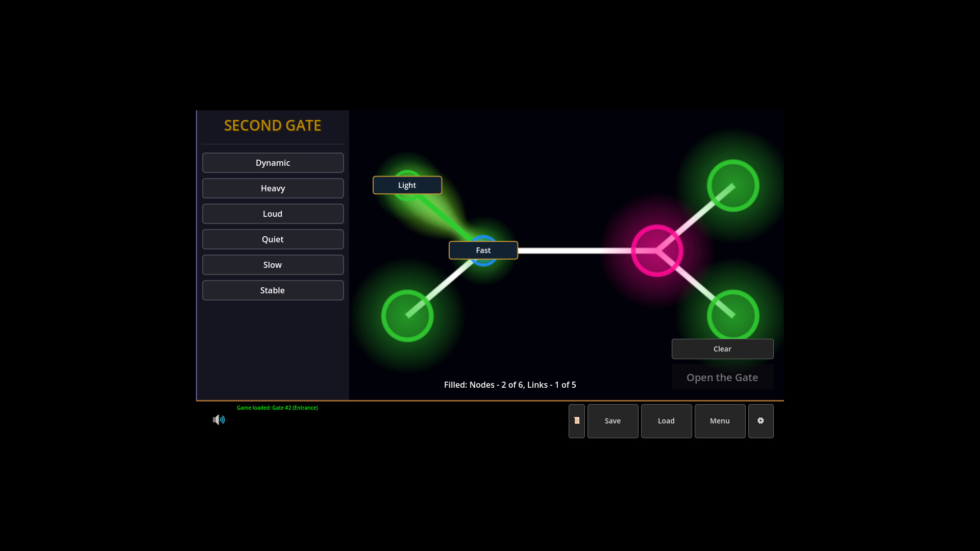Screen dimensions: 980x551
Task: Open the journal scroll icon
Action: pyautogui.click(x=576, y=421)
